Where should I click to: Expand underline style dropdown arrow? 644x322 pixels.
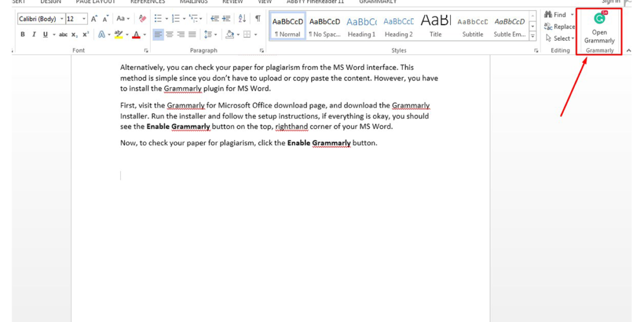pos(54,35)
